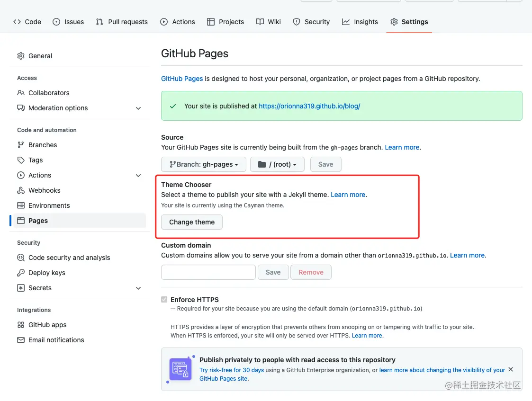This screenshot has height=401, width=532.
Task: Click the Pages browser icon in sidebar
Action: (21, 221)
